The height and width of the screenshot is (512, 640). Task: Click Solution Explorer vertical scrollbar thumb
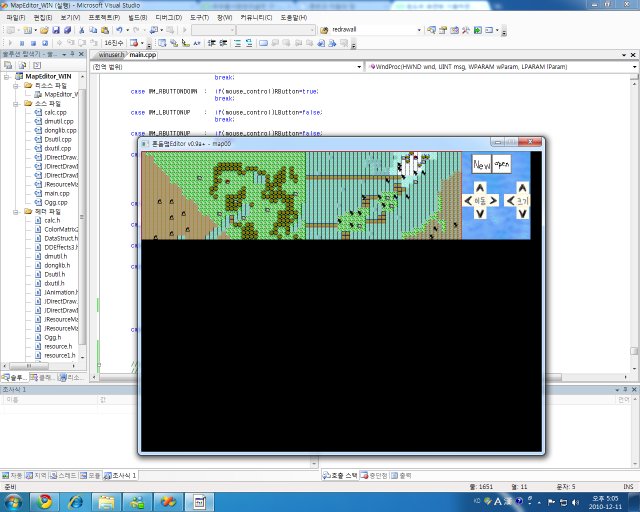coord(82,216)
